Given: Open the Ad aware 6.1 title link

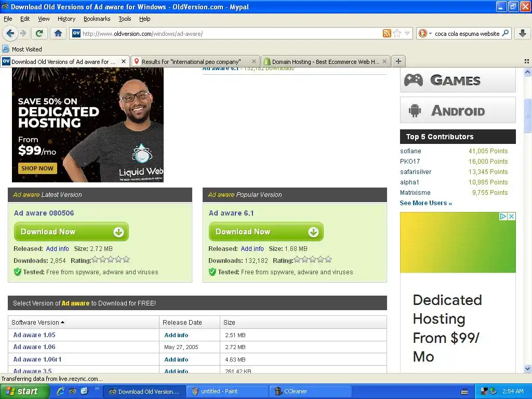Looking at the screenshot, I should pyautogui.click(x=231, y=213).
